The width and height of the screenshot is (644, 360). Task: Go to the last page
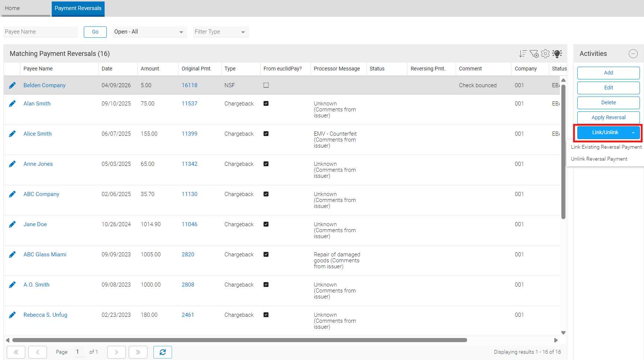(138, 352)
